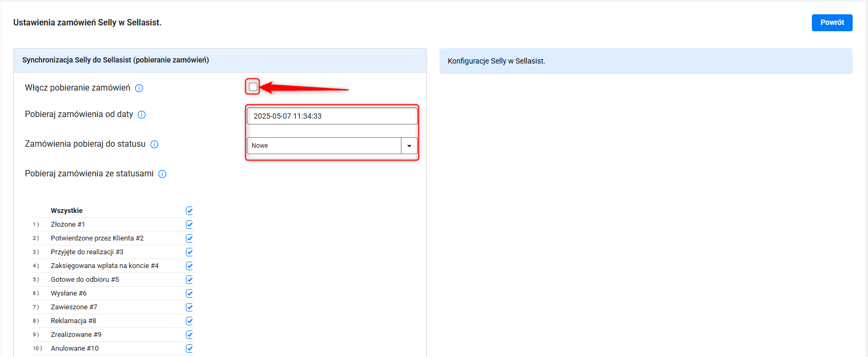
Task: Click the Powrót button
Action: coord(832,23)
